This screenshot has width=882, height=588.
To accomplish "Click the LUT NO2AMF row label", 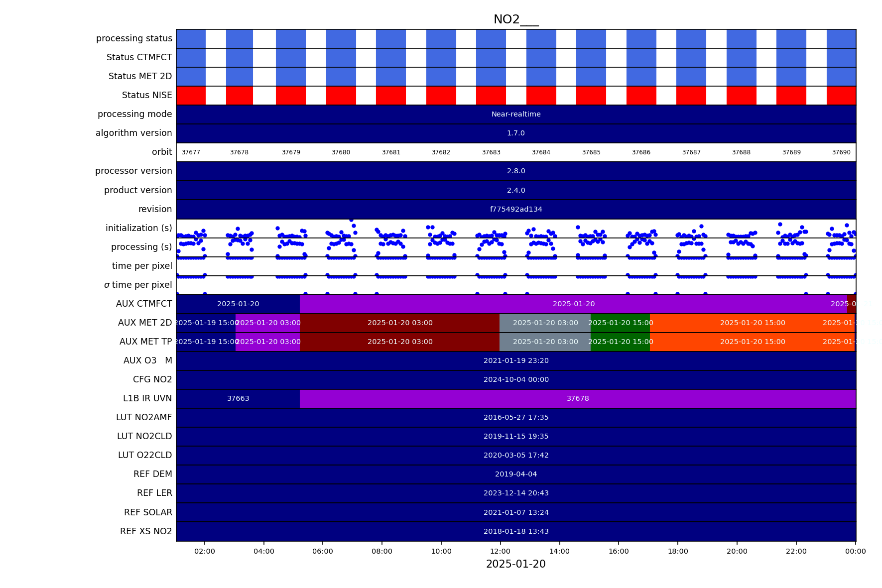I will 144,418.
